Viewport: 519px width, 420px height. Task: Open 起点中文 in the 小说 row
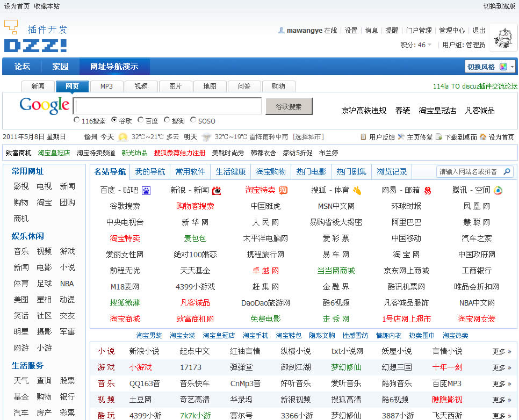[x=194, y=351]
